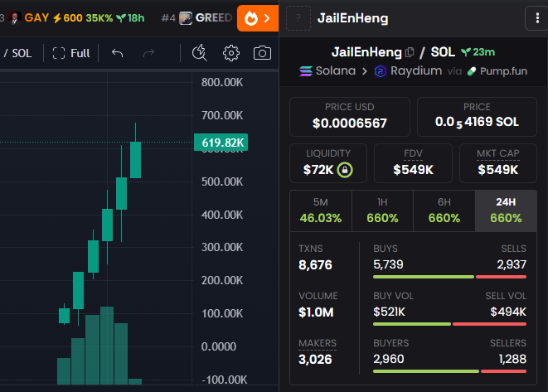Click the VOLUME $1.0M value
Screen dimensions: 548x392
[x=316, y=312]
